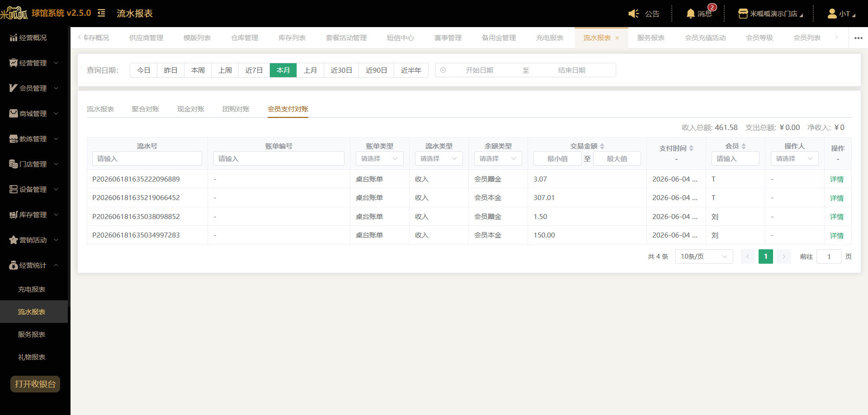Expand the 经营管理 sidebar menu
The width and height of the screenshot is (868, 415).
click(34, 63)
